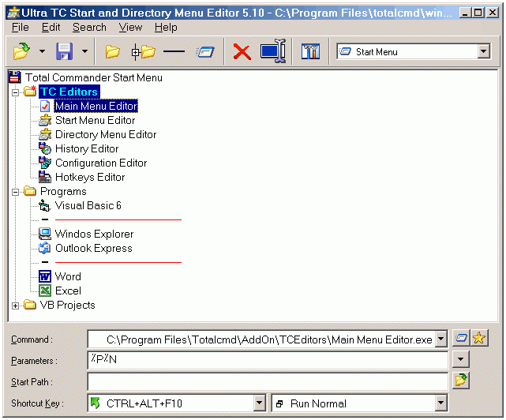Select the Start Menu Editor entry

[x=96, y=120]
